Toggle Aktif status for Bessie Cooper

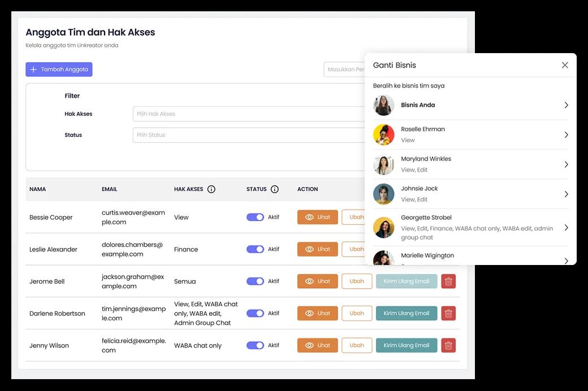tap(255, 217)
